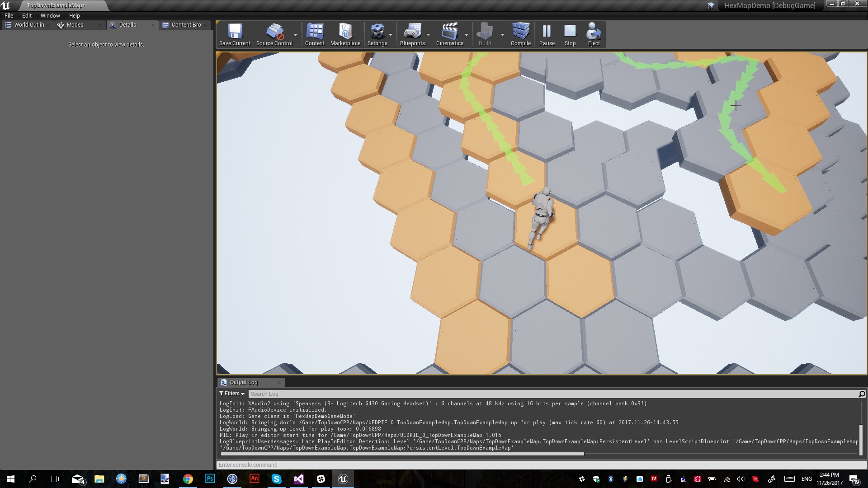The height and width of the screenshot is (488, 868).
Task: Click the Enter console command field
Action: tap(316, 465)
